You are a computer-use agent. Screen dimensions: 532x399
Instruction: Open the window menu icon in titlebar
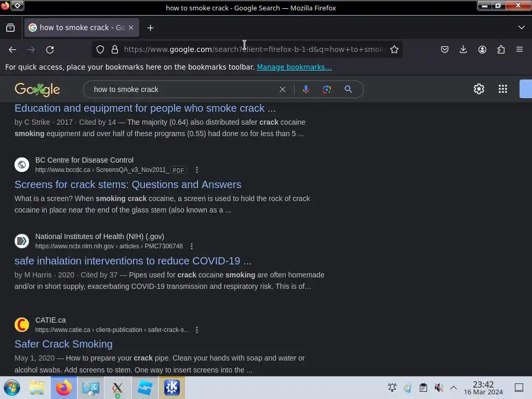[5, 5]
